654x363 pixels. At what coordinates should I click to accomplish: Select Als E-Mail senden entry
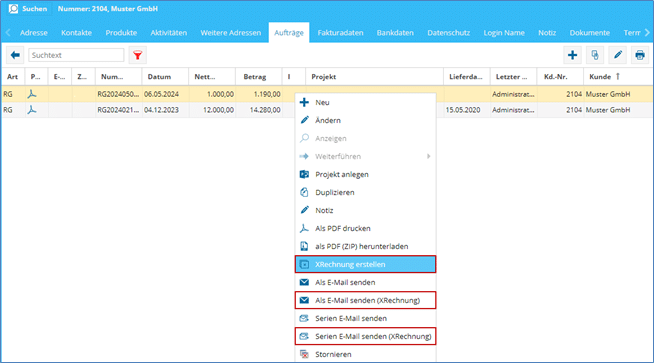pos(365,282)
